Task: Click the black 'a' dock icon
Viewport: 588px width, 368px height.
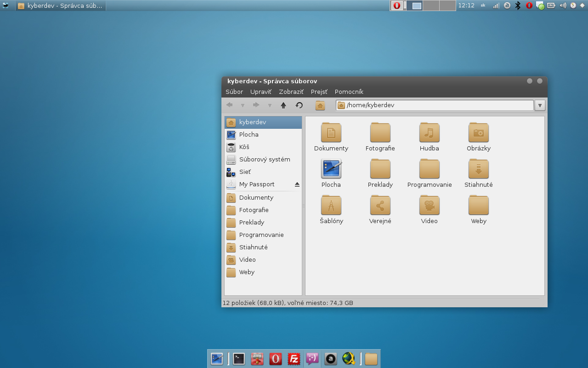Action: [x=331, y=359]
